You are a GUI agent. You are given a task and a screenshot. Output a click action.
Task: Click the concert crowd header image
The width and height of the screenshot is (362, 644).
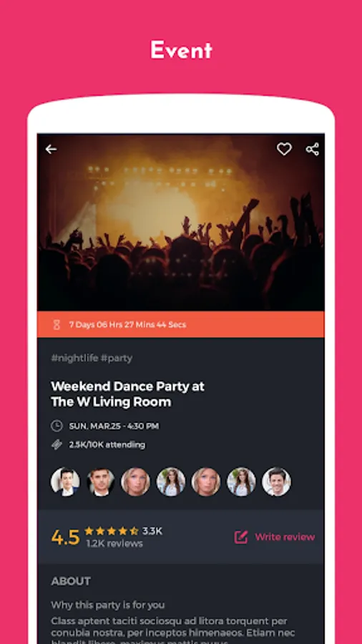click(x=180, y=223)
